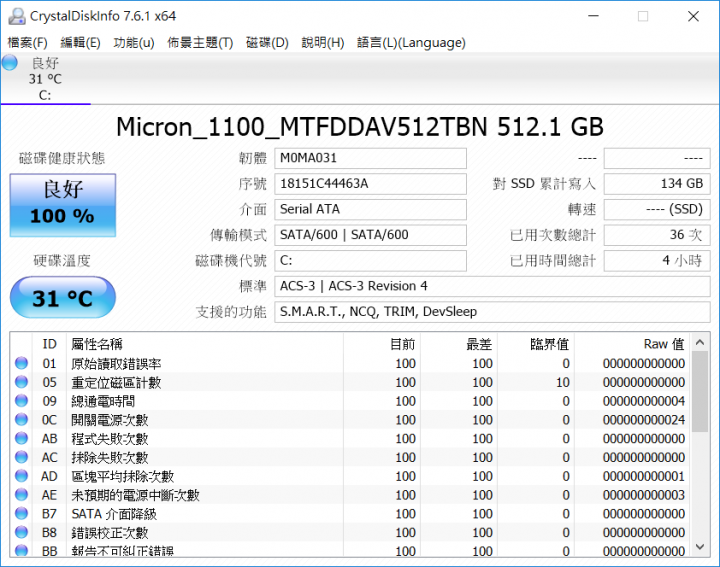720x567 pixels.
Task: Select the 未預期的電源中斷次數 attribute row
Action: click(349, 495)
